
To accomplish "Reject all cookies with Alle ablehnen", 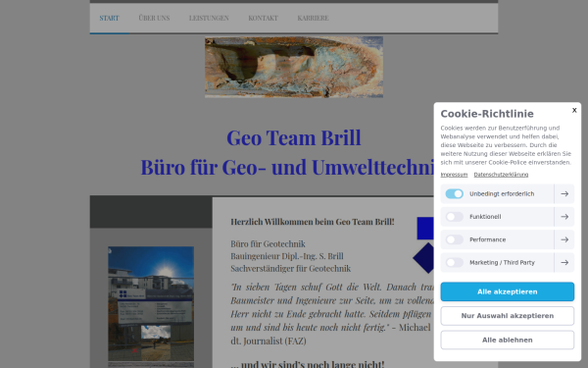I will click(507, 340).
